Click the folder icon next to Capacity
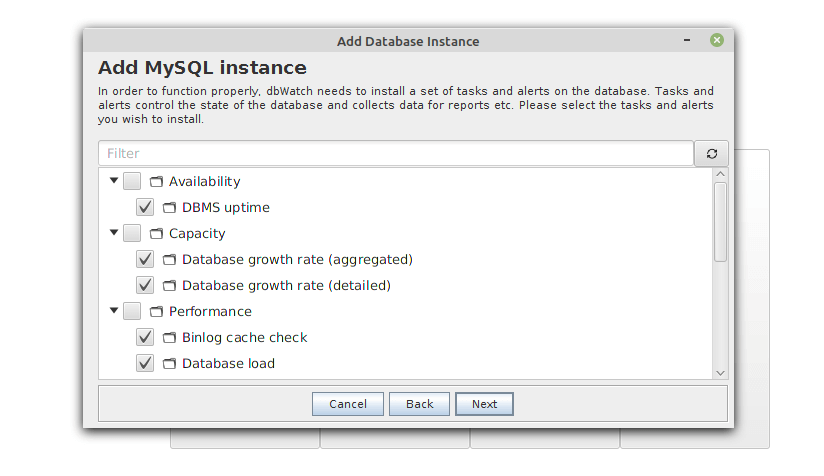 point(156,234)
